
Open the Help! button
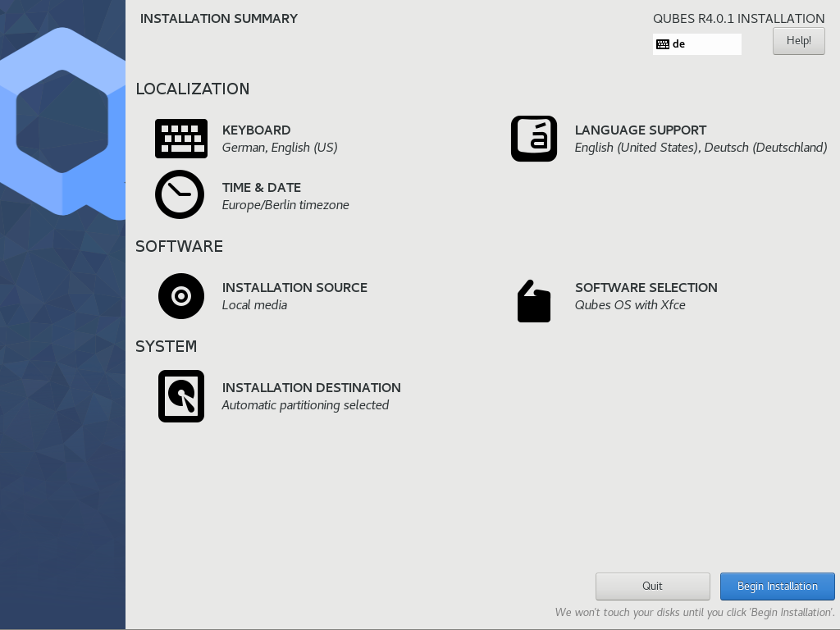pos(799,41)
